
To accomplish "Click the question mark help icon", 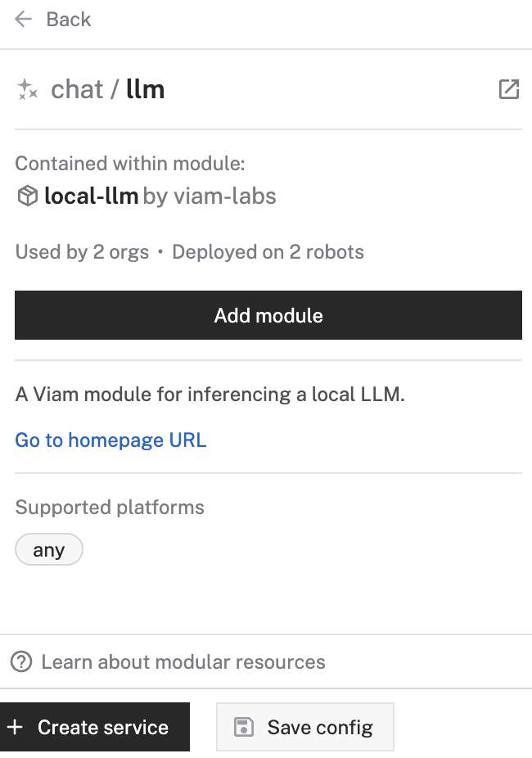I will pos(22,661).
